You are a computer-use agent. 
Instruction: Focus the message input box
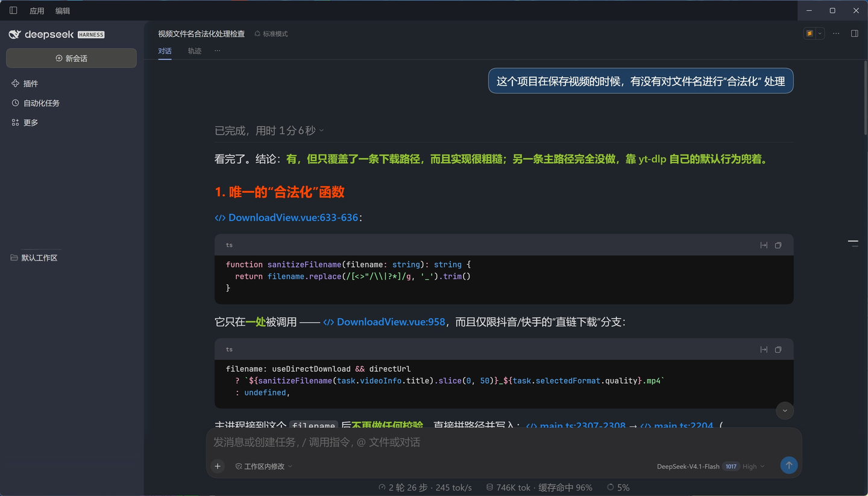point(503,442)
